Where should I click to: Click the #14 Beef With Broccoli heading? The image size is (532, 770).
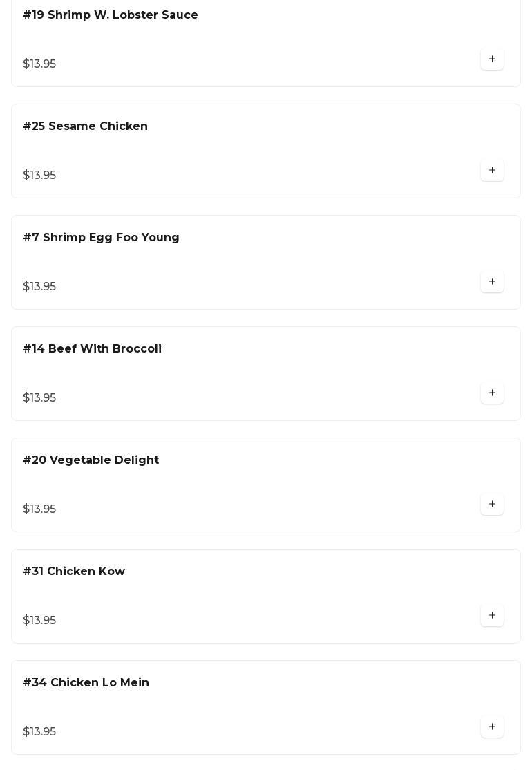tap(93, 349)
